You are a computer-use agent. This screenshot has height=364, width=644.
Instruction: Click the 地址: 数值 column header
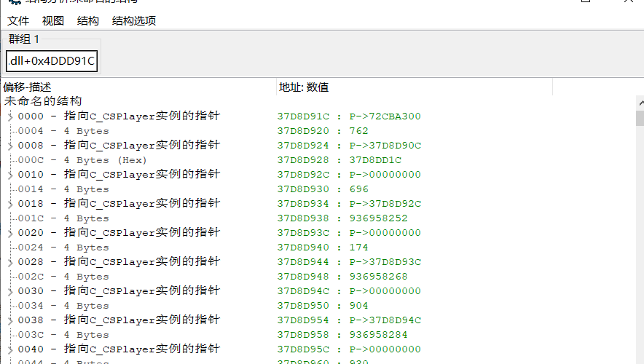(414, 87)
